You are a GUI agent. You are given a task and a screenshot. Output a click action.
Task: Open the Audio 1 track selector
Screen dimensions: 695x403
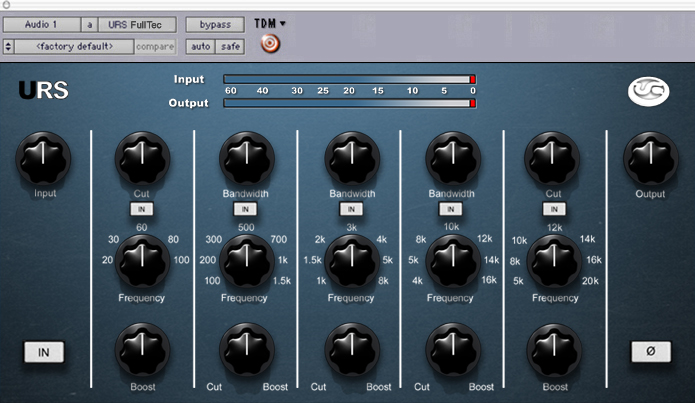pos(42,24)
